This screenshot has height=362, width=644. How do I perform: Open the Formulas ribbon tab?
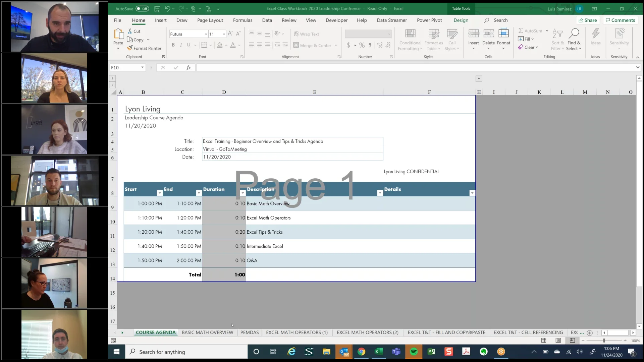[243, 20]
